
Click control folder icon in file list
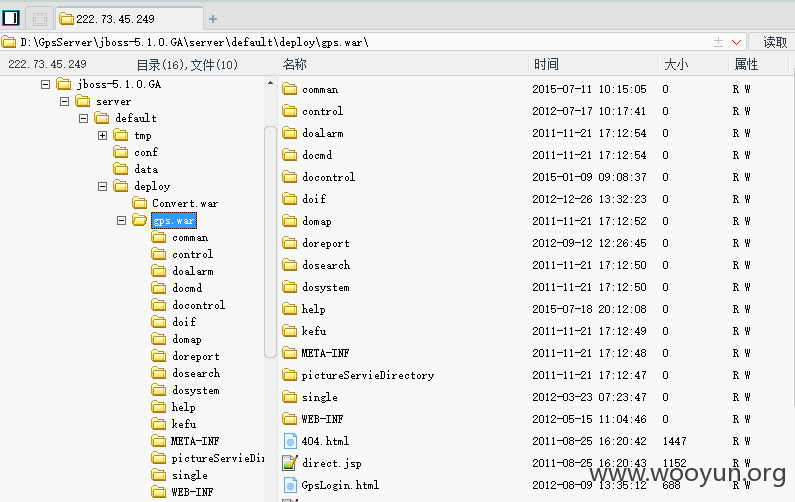pyautogui.click(x=290, y=111)
